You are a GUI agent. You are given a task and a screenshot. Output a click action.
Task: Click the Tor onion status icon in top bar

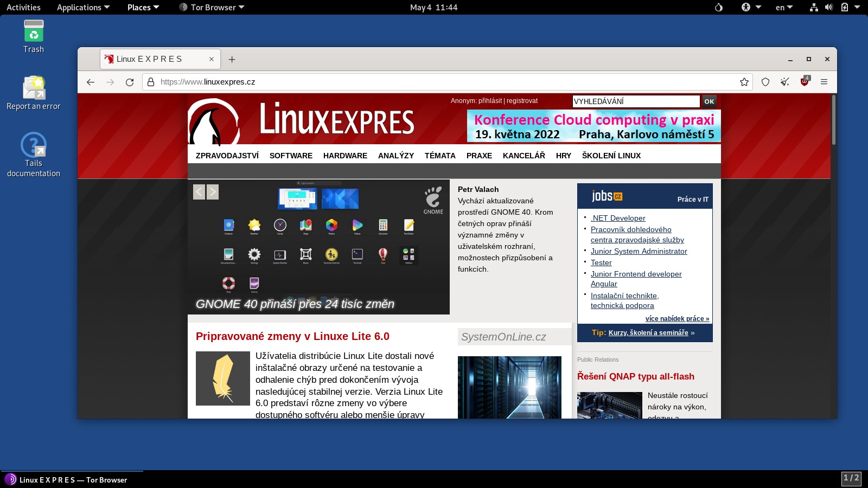719,8
